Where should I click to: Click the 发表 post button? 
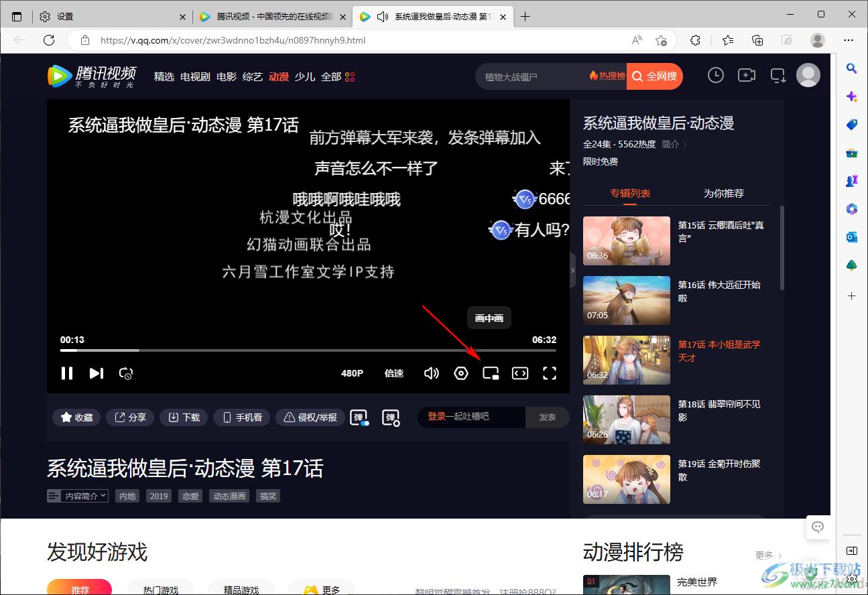coord(548,417)
